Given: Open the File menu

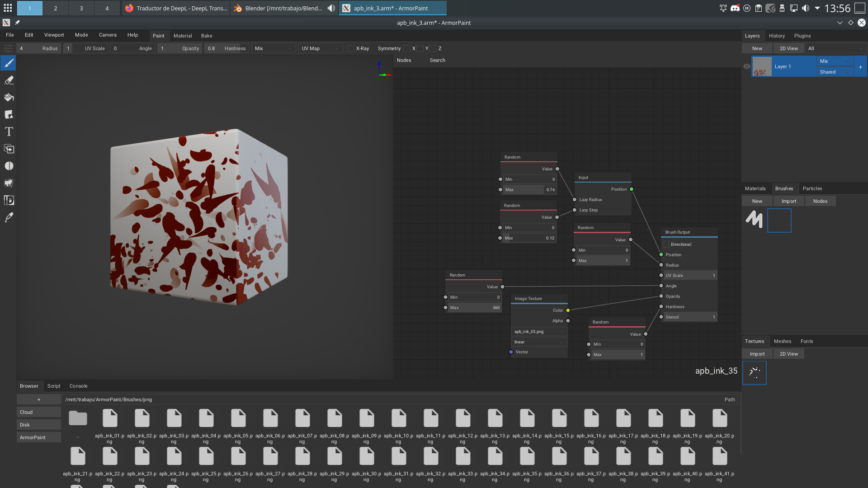Looking at the screenshot, I should [10, 35].
